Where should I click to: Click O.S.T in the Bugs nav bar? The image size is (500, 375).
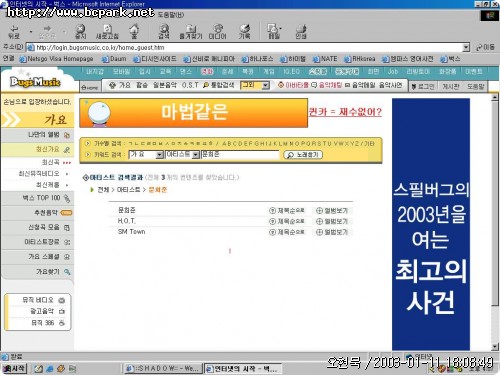(190, 85)
